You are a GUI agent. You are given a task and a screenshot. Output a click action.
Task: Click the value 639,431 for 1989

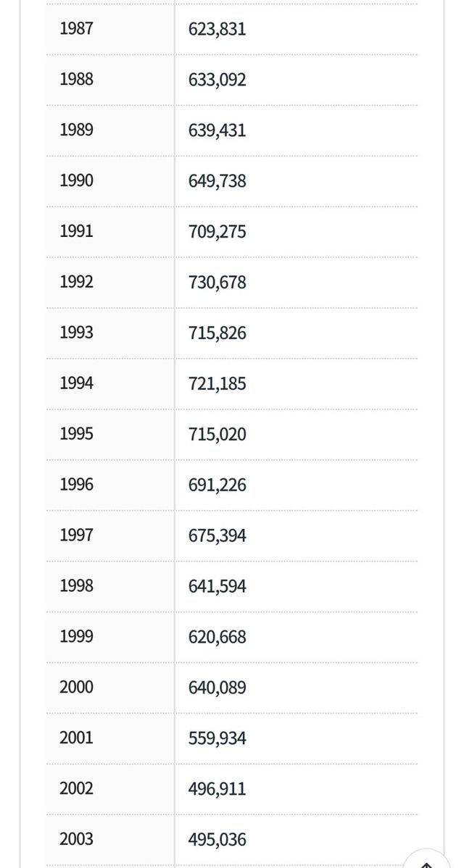point(217,130)
